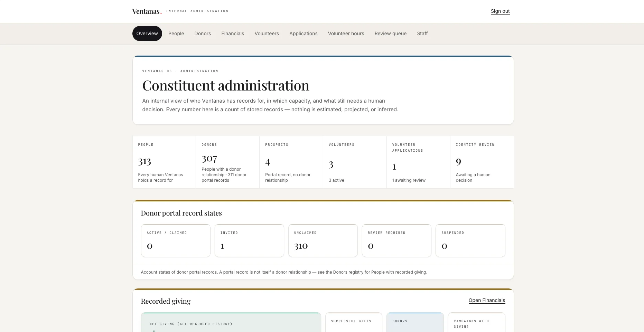644x332 pixels.
Task: Click the Constituent administration heading
Action: click(226, 85)
